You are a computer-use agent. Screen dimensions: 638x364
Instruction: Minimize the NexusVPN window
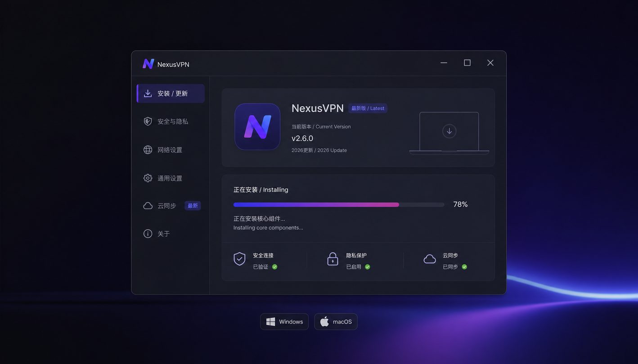(x=444, y=63)
